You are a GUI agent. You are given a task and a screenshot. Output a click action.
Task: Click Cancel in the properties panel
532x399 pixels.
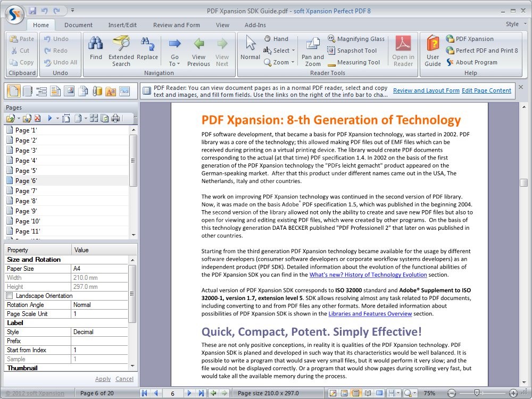click(x=124, y=379)
